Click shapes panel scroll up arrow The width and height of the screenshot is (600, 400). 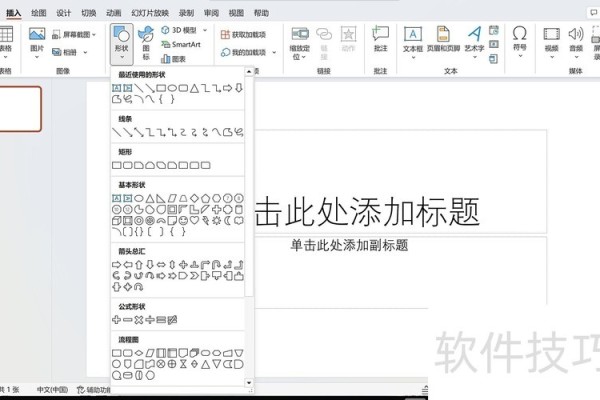tap(249, 72)
